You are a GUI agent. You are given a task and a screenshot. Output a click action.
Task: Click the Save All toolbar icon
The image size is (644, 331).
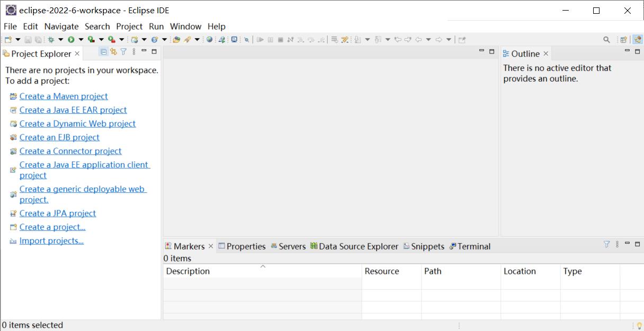click(x=38, y=39)
